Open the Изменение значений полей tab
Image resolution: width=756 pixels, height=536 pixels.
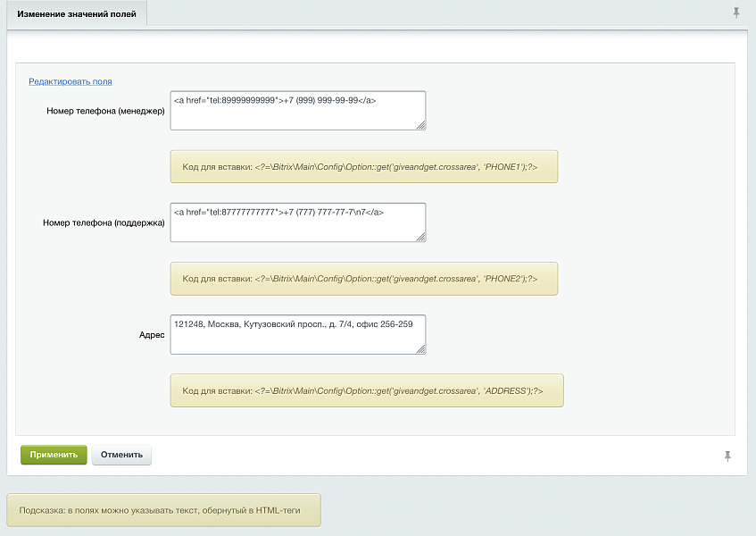click(x=77, y=14)
